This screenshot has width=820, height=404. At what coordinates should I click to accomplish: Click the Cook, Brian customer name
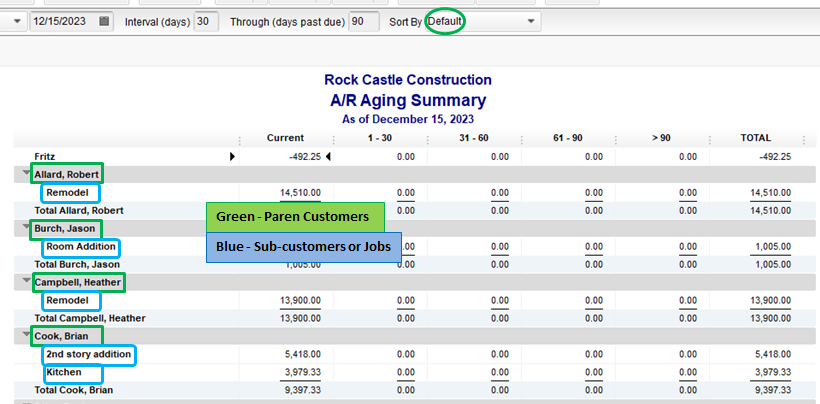click(x=62, y=336)
